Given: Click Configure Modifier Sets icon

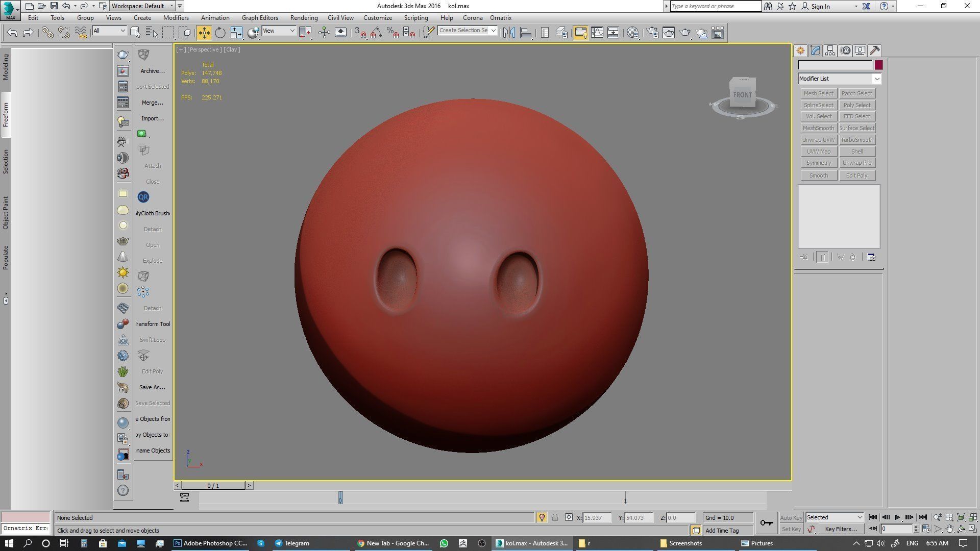Looking at the screenshot, I should click(x=871, y=257).
